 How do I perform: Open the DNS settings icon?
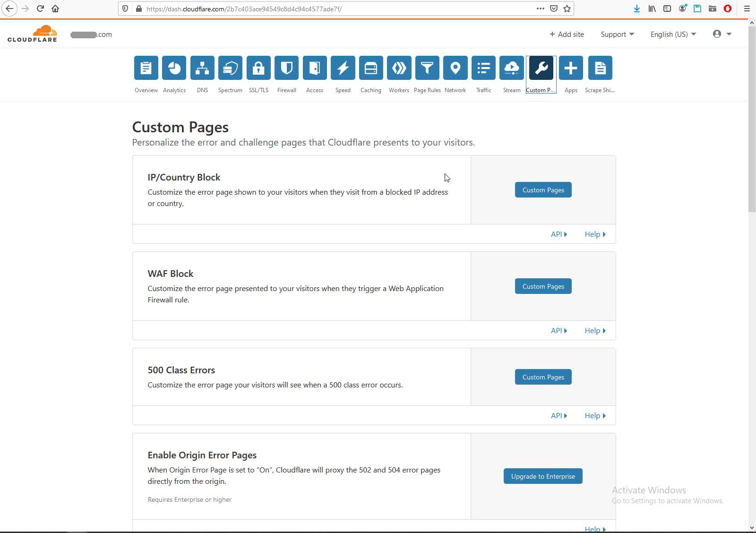point(202,68)
